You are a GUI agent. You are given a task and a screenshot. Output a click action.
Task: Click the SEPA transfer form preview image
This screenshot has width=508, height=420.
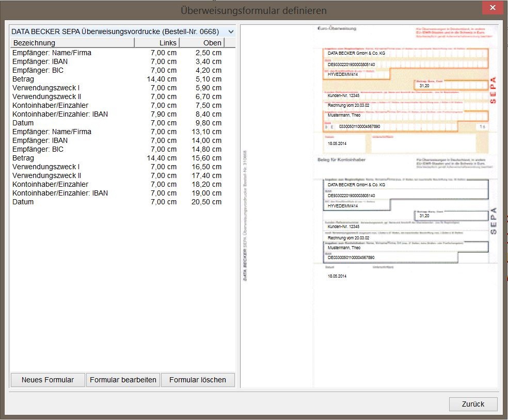tap(369, 206)
